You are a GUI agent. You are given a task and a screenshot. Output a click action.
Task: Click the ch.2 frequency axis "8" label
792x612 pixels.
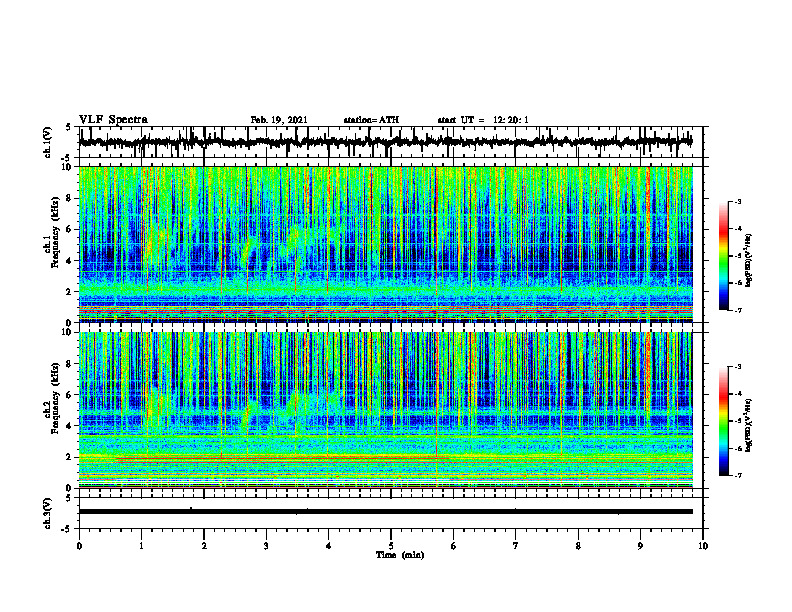point(70,364)
